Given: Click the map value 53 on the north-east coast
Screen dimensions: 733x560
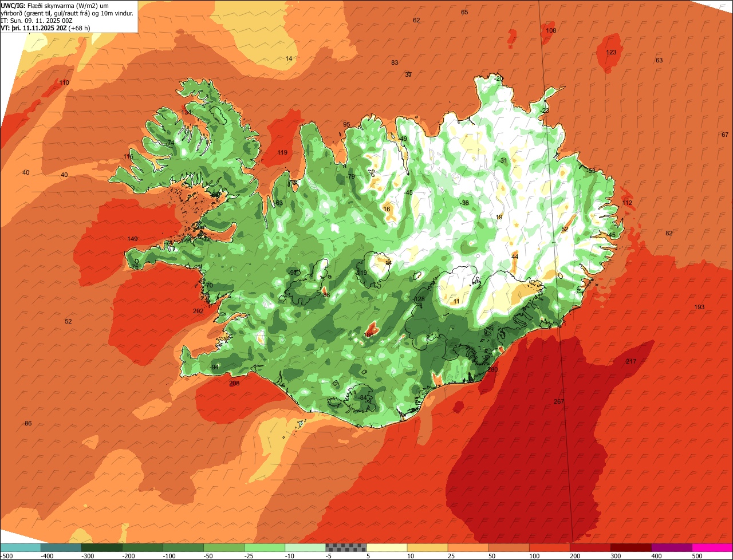Looking at the screenshot, I should pos(592,171).
